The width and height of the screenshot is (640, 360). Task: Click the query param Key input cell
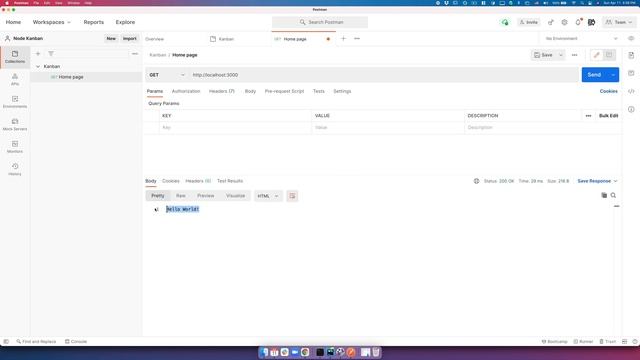[235, 127]
